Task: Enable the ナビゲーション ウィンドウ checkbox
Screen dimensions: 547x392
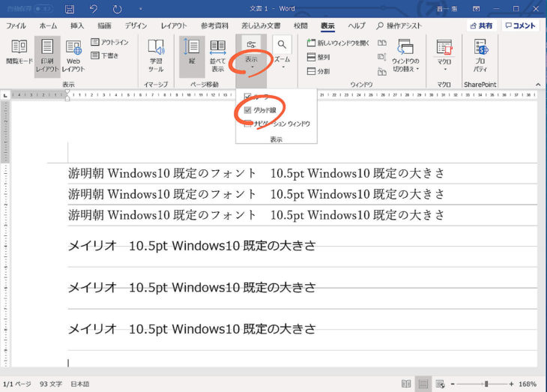Action: point(248,124)
